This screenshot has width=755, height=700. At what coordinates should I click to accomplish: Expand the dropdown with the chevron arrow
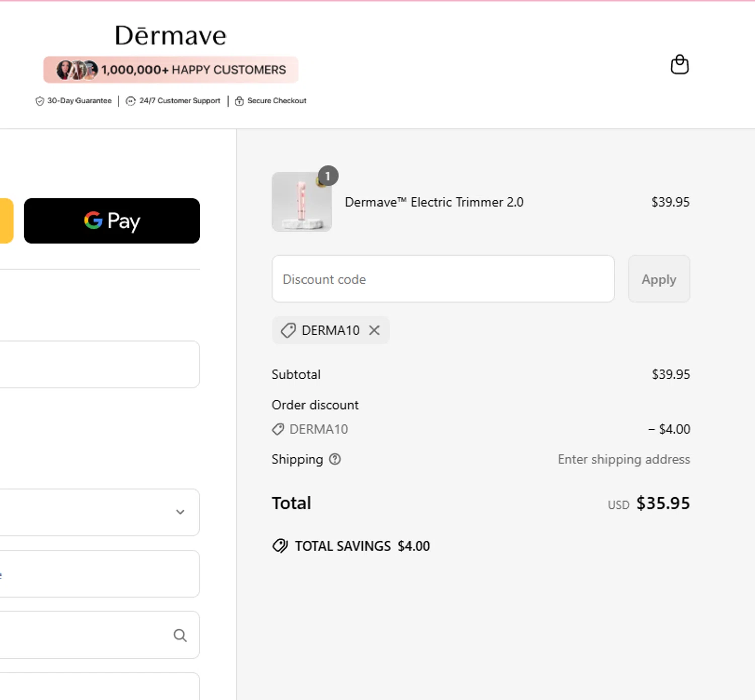tap(180, 512)
